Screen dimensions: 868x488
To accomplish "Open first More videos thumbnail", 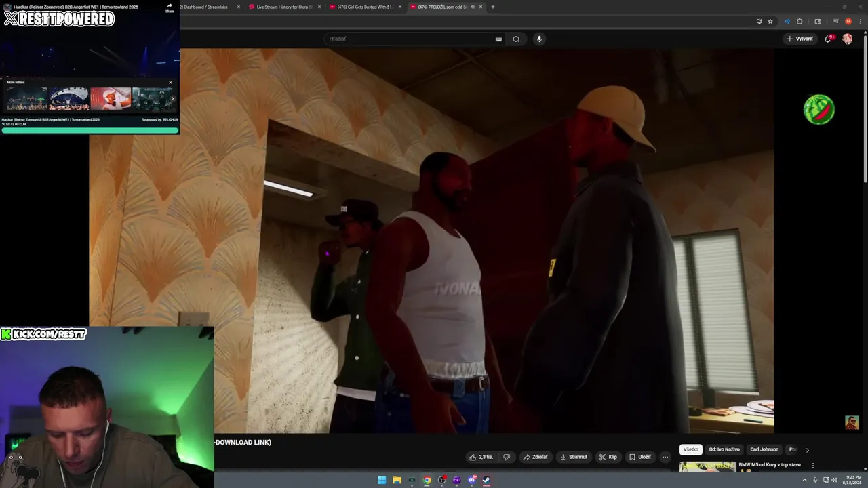I will [27, 98].
